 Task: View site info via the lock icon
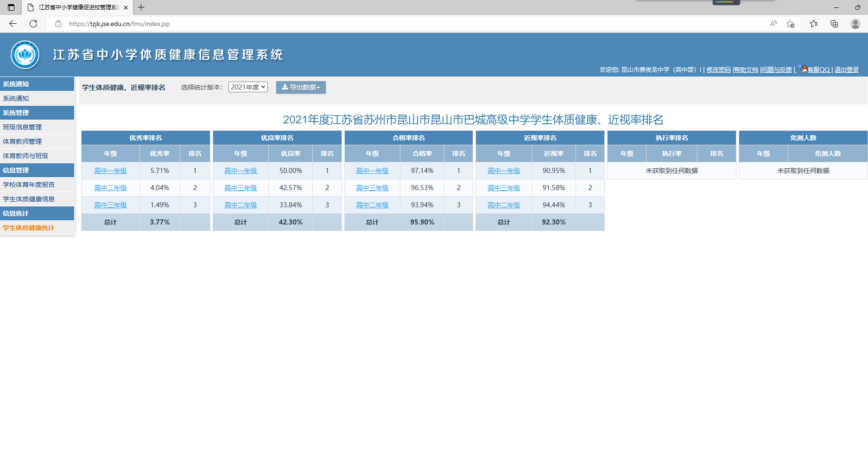pyautogui.click(x=58, y=24)
